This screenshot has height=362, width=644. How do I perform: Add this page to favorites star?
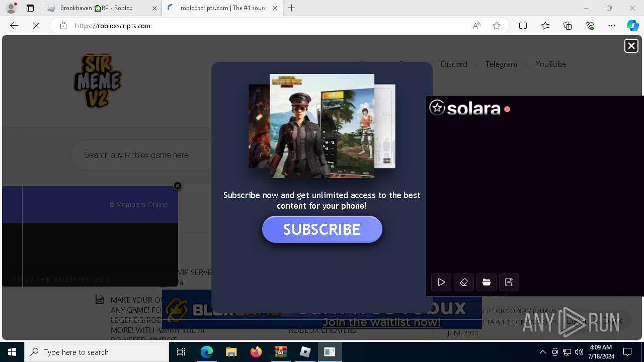pos(497,26)
